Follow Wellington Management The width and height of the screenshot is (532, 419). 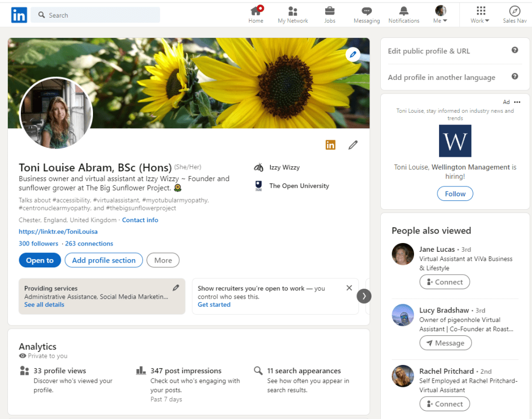(x=455, y=194)
